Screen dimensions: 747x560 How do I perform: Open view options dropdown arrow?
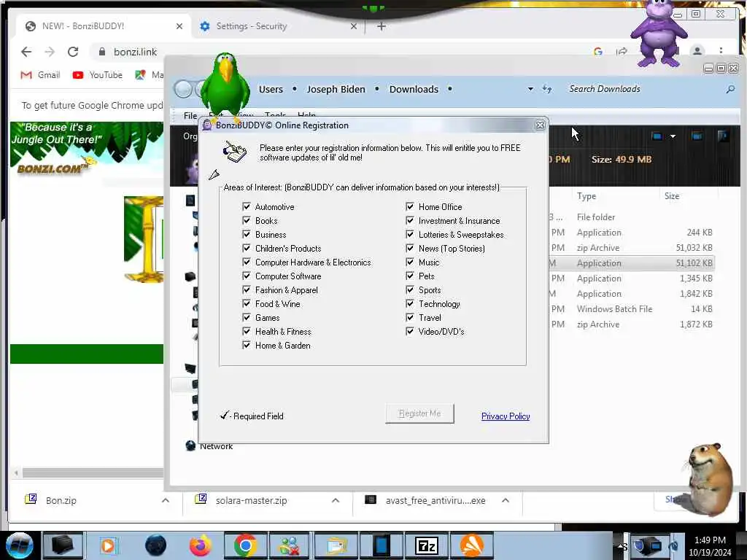coord(673,136)
